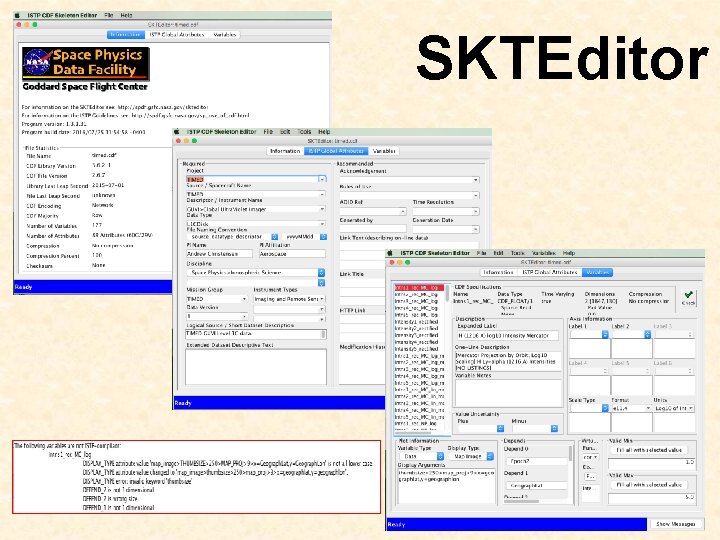Screen dimensions: 720x540
Task: Click the Depend 0 field showing Epoch
Action: coord(536,461)
